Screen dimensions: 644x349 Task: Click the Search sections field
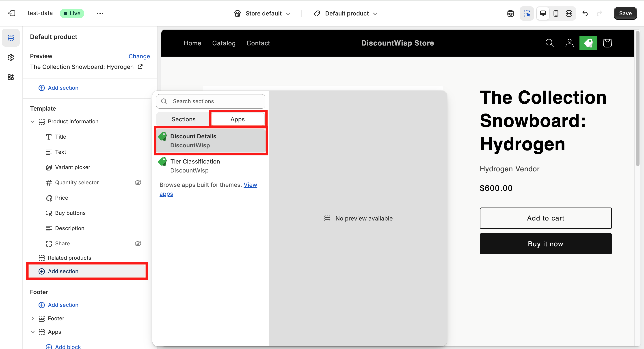pyautogui.click(x=210, y=101)
